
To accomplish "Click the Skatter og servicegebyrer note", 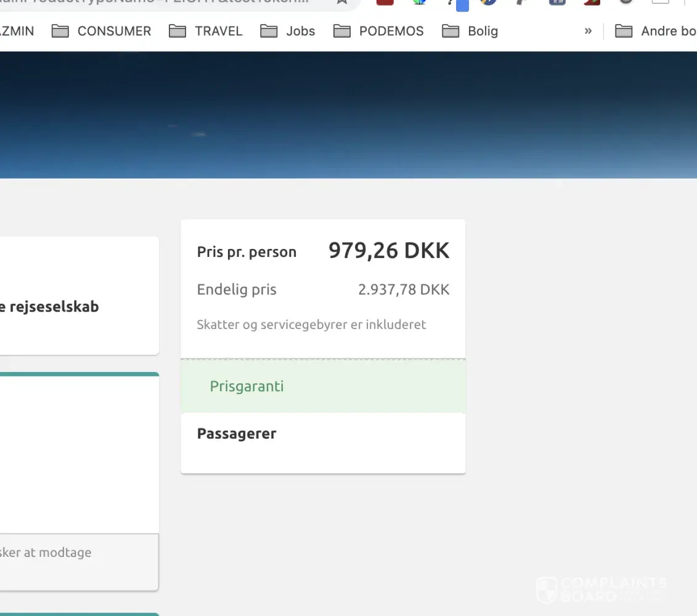I will [x=311, y=325].
